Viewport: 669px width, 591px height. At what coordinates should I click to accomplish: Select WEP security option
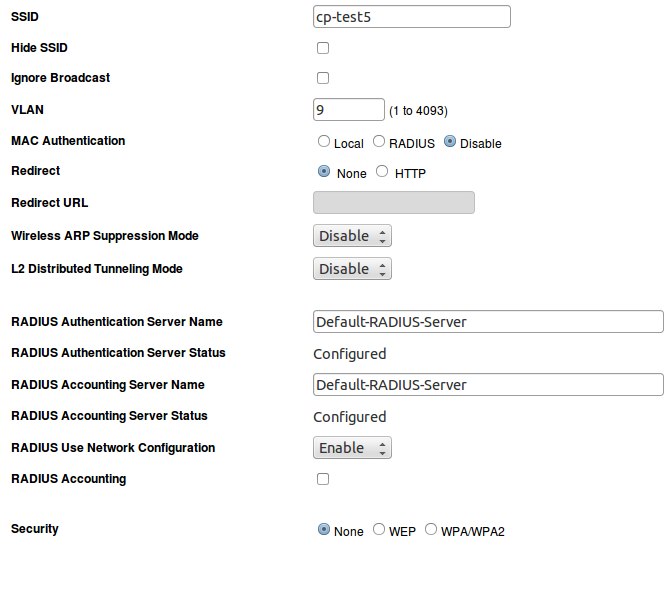(x=379, y=530)
